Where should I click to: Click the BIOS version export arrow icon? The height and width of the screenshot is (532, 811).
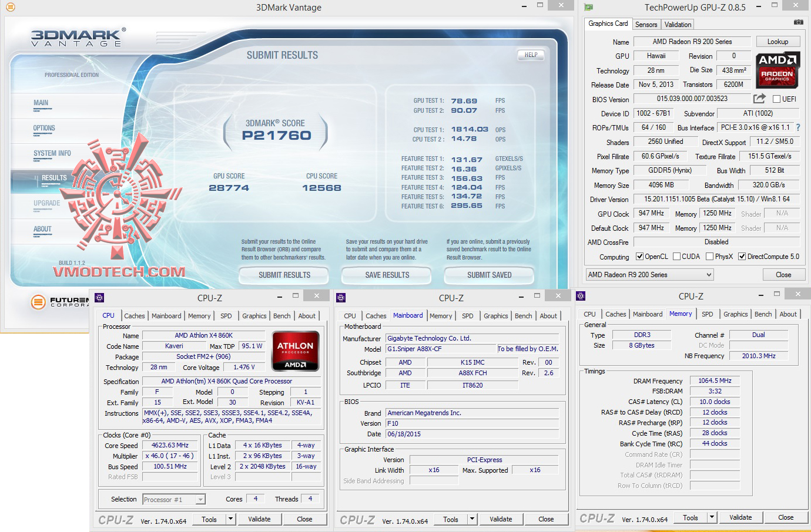click(x=759, y=99)
